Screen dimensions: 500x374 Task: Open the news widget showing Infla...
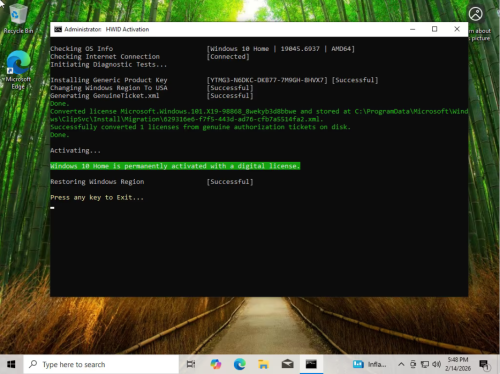(370, 364)
